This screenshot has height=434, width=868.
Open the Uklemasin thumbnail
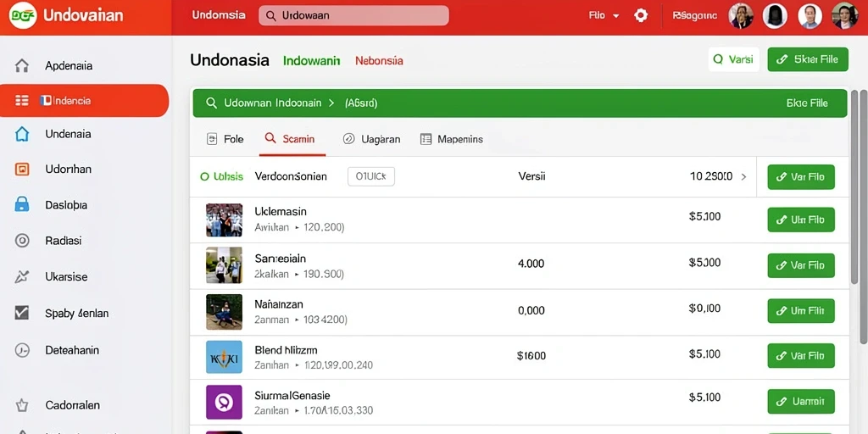tap(224, 220)
